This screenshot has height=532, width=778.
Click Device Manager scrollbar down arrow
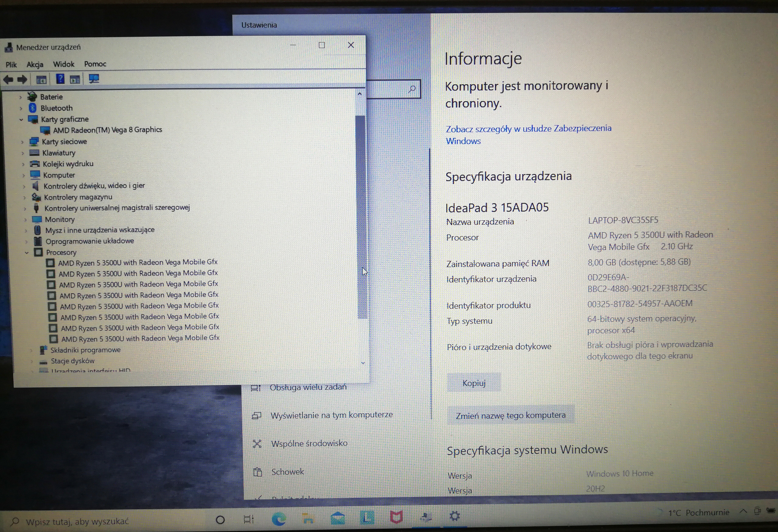pos(363,363)
